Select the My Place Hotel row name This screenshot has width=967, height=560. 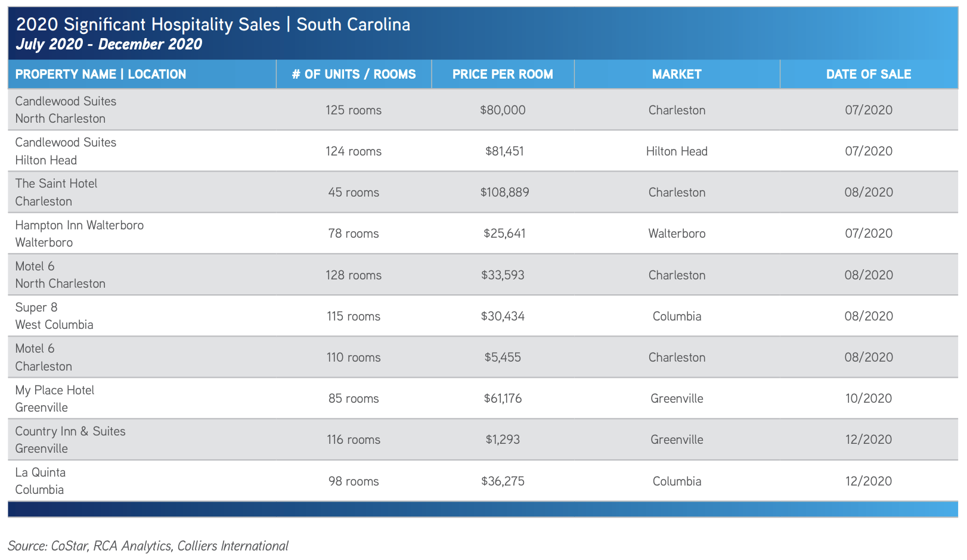tap(55, 390)
